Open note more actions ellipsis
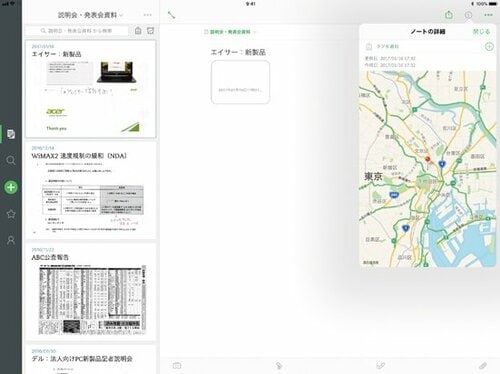 tap(488, 15)
